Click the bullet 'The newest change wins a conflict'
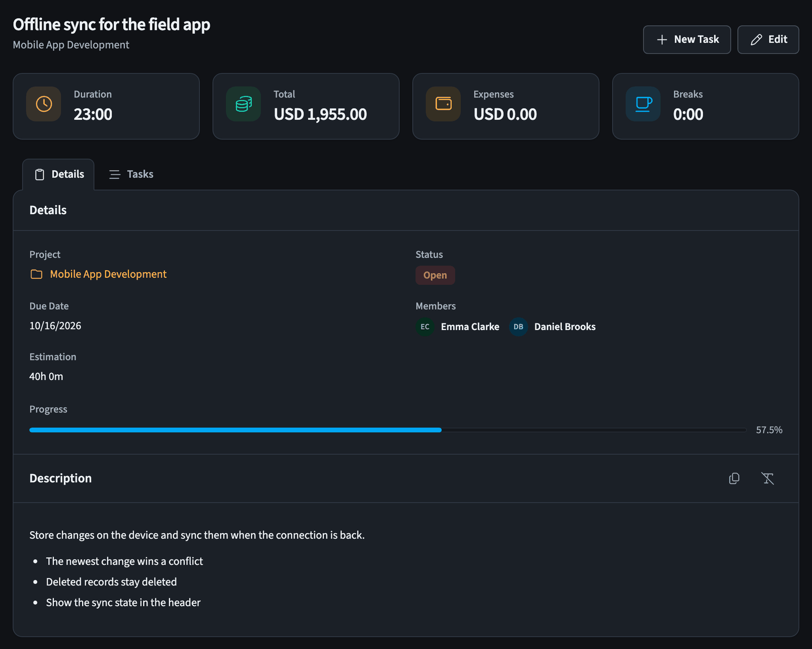Image resolution: width=812 pixels, height=649 pixels. coord(124,561)
